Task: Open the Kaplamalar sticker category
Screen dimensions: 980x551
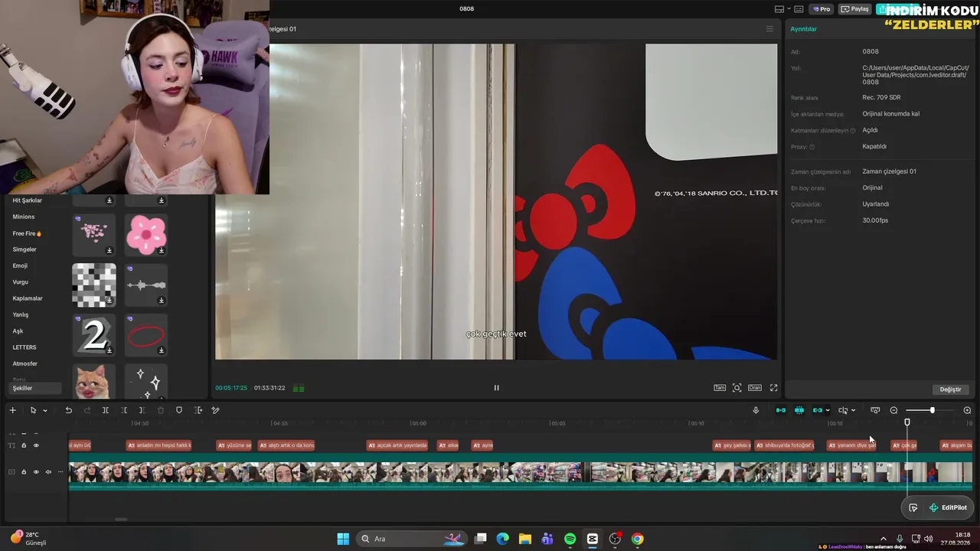Action: pos(28,298)
